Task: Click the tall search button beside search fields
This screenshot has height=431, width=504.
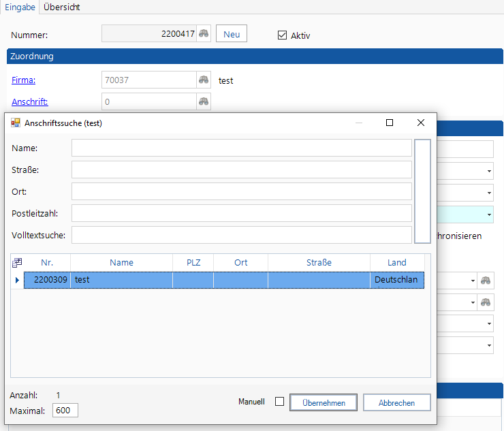Action: (x=422, y=191)
